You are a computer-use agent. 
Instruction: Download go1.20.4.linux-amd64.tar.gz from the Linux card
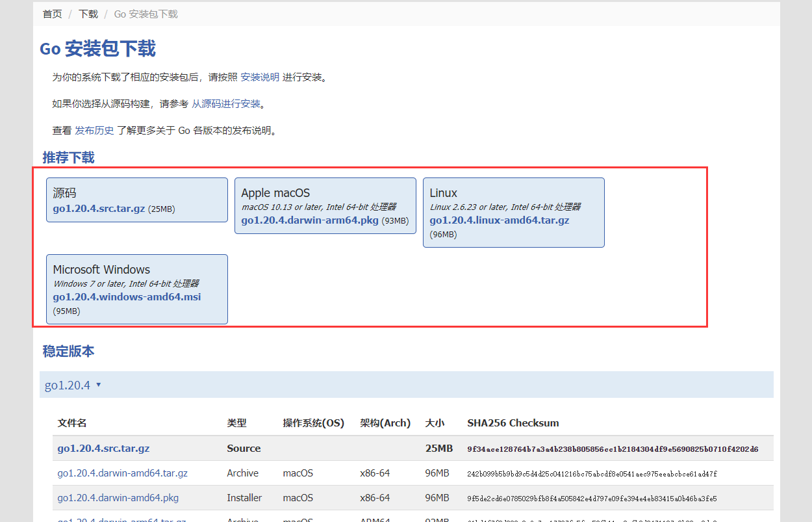tap(500, 220)
